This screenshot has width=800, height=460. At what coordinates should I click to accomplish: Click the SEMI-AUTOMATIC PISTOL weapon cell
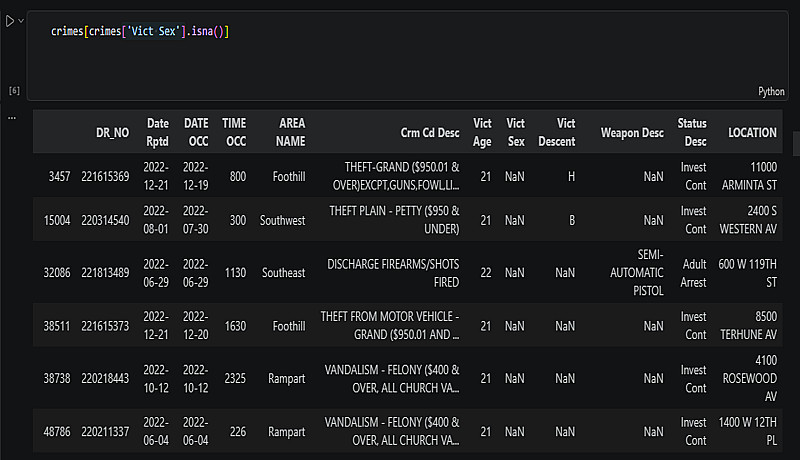tap(637, 273)
